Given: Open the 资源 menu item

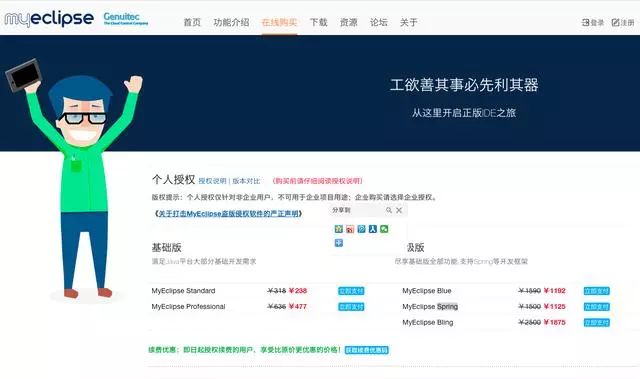Looking at the screenshot, I should pyautogui.click(x=349, y=22).
